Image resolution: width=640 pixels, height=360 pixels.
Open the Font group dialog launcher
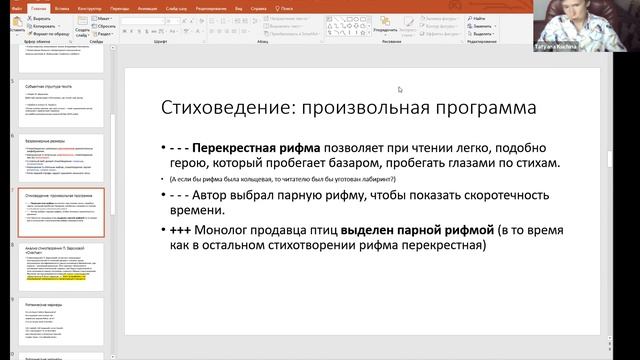coord(203,42)
